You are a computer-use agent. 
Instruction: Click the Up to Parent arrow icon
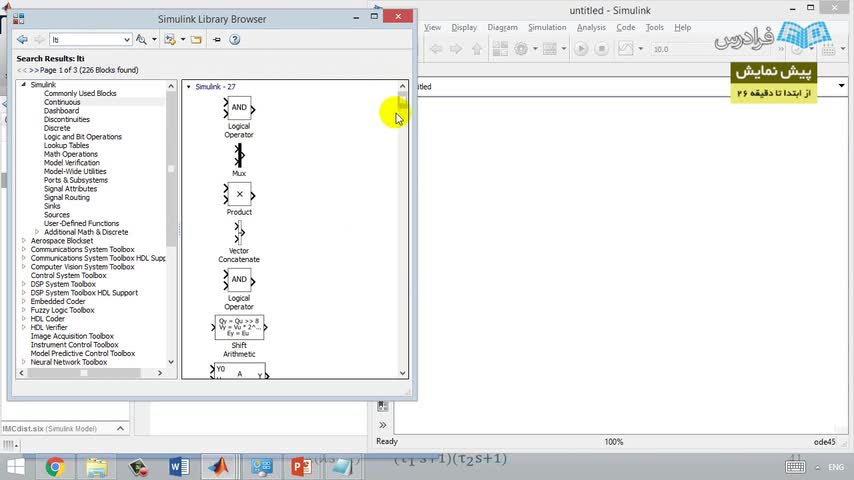pos(477,49)
